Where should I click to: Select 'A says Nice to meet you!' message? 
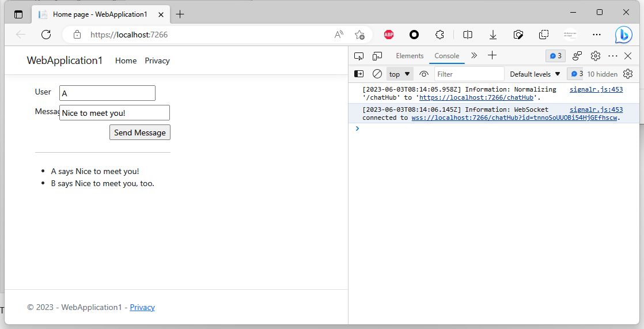pyautogui.click(x=95, y=171)
